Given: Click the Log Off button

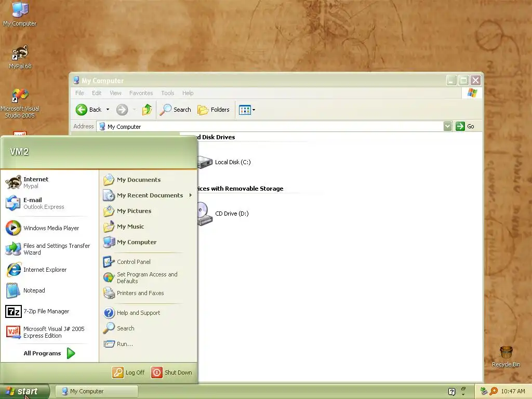Looking at the screenshot, I should point(129,373).
